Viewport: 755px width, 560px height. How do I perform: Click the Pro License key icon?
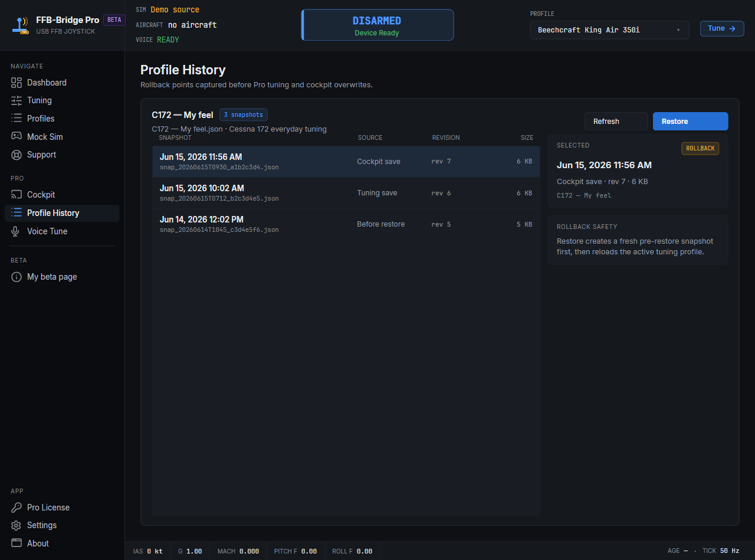coord(17,507)
